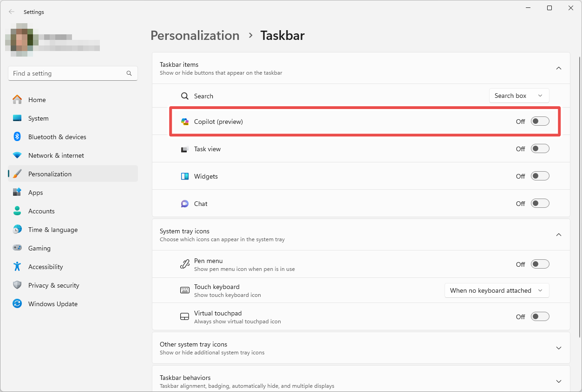Click the Virtual touchpad icon
This screenshot has height=392, width=582.
[185, 317]
